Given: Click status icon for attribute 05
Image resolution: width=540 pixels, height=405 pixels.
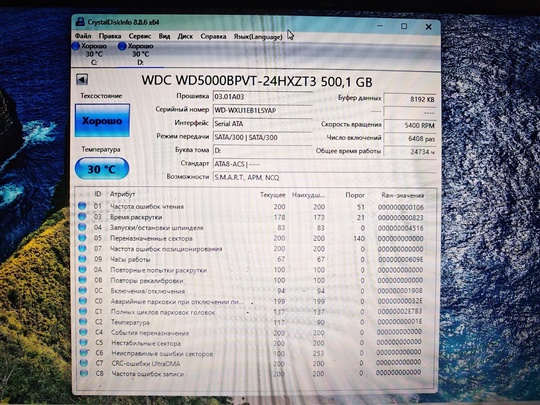Looking at the screenshot, I should [x=82, y=238].
